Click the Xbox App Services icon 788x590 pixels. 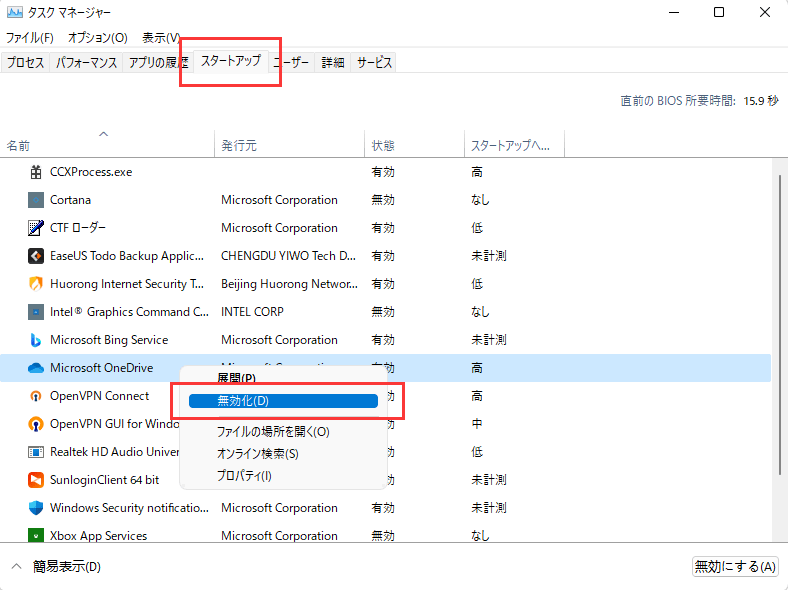pyautogui.click(x=36, y=536)
